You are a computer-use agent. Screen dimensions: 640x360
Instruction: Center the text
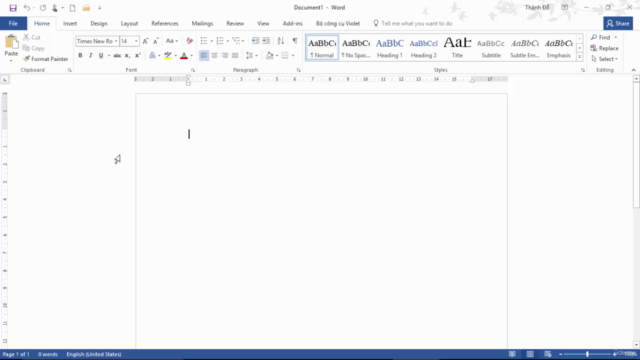[214, 56]
